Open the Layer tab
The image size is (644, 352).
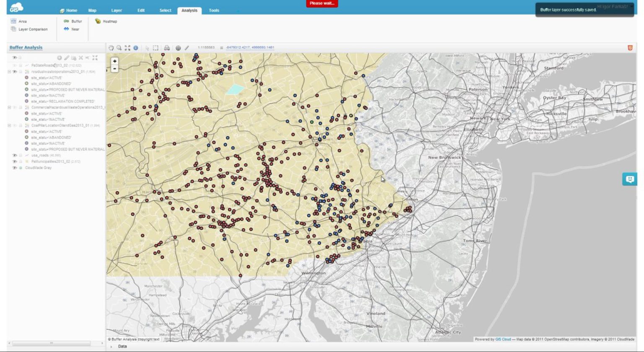(x=117, y=10)
